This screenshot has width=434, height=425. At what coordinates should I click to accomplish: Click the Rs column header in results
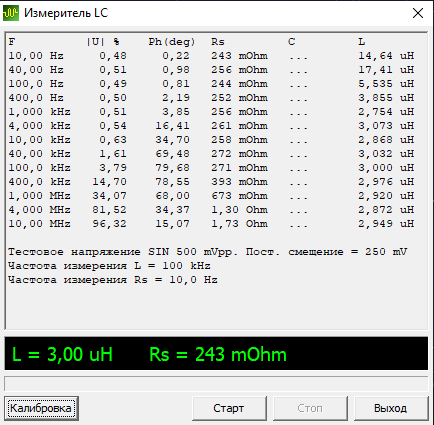[218, 42]
